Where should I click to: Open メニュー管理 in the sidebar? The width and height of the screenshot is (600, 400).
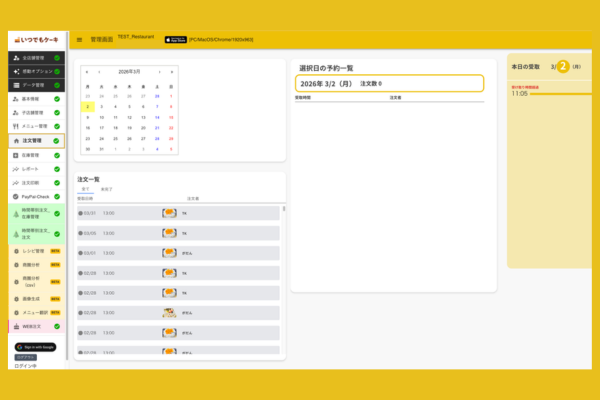point(35,127)
